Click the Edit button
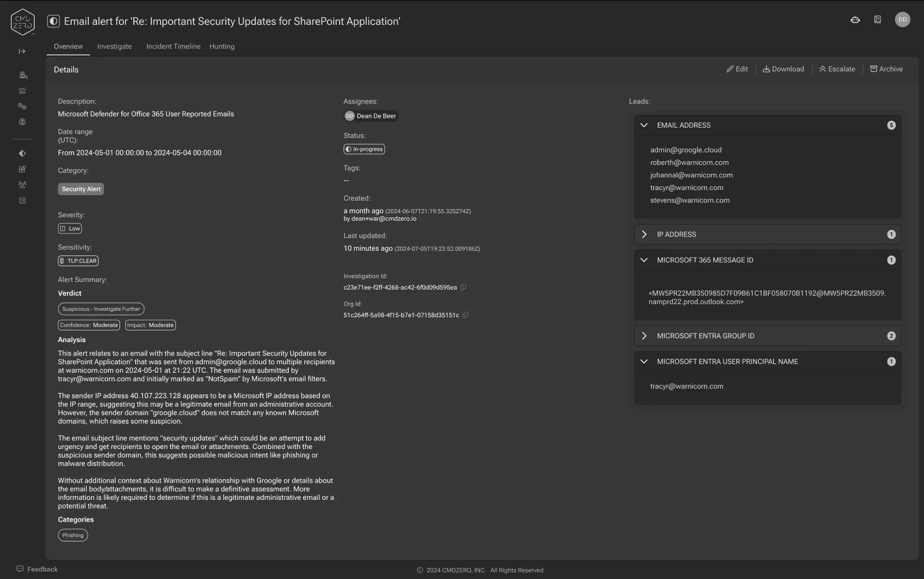The image size is (924, 579). (x=737, y=69)
